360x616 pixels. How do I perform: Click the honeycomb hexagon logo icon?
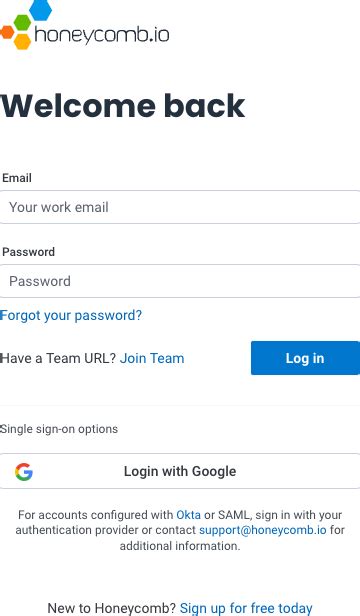tap(26, 25)
